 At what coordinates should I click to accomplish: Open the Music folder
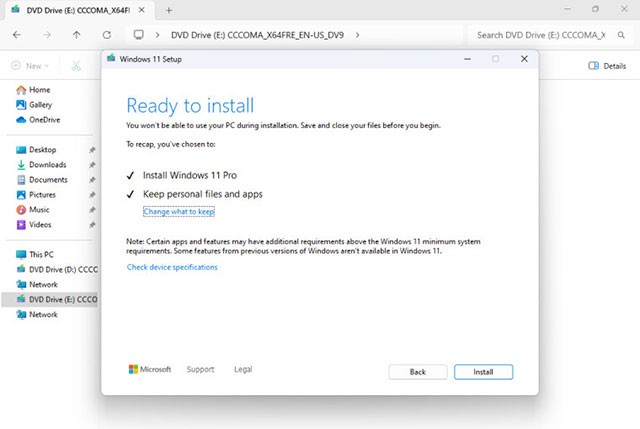[39, 209]
